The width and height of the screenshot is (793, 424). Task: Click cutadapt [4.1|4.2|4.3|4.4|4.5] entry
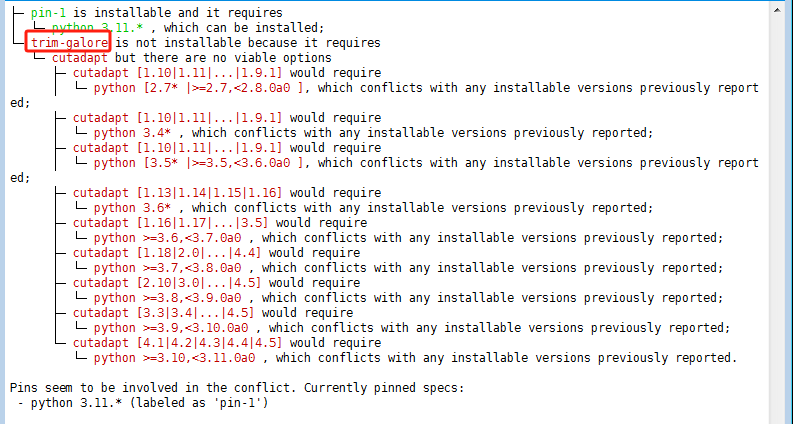177,343
